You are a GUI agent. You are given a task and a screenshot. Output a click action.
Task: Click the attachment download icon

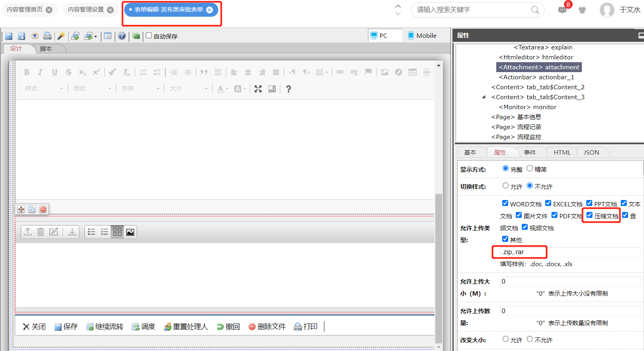tap(72, 232)
